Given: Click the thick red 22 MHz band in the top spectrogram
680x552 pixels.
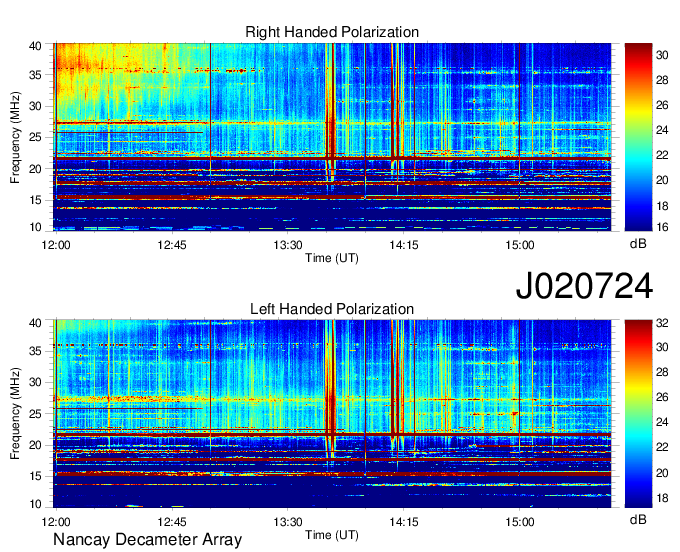Looking at the screenshot, I should 332,158.
